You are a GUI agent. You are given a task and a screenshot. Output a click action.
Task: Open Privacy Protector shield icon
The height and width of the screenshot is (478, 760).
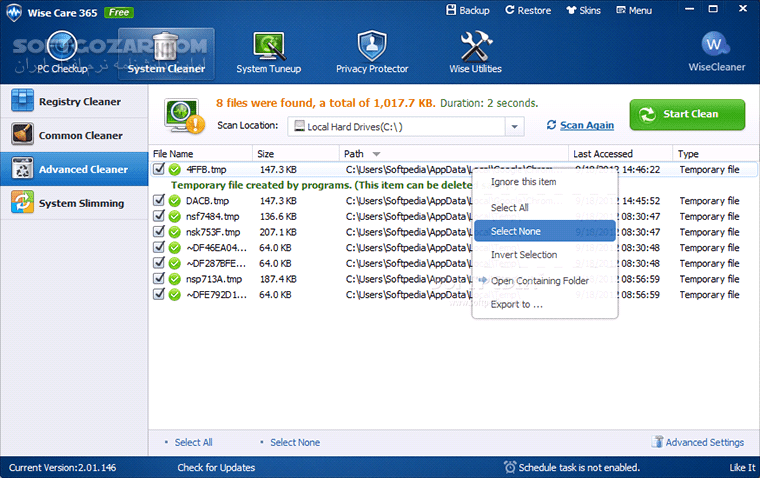[372, 46]
